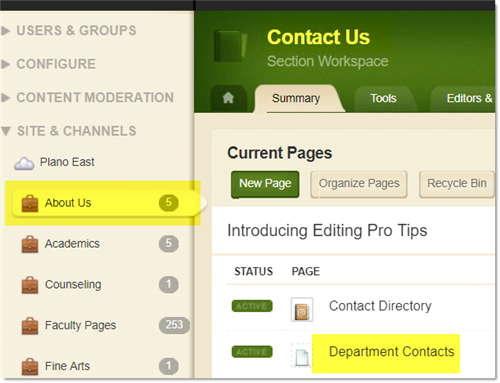Collapse the Site & Channels section
500x383 pixels.
[69, 131]
